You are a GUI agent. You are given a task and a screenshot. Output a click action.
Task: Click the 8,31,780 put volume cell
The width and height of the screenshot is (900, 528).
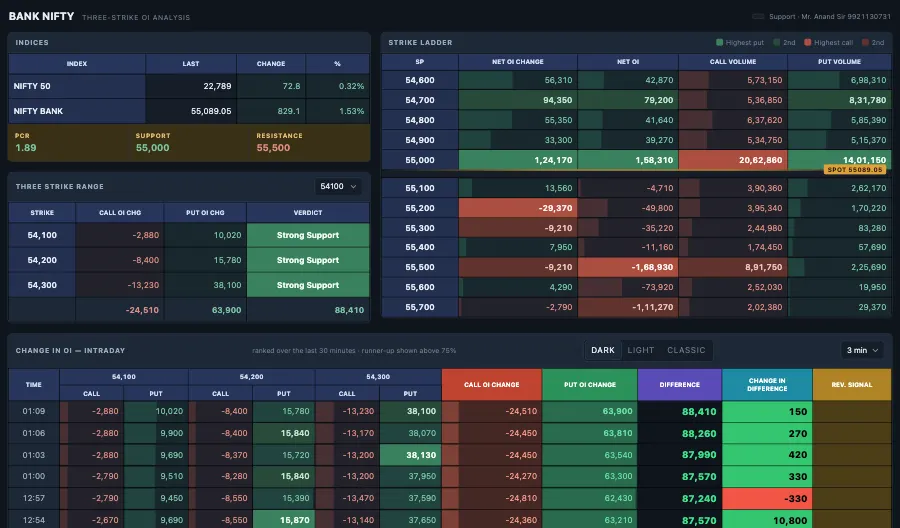point(839,100)
